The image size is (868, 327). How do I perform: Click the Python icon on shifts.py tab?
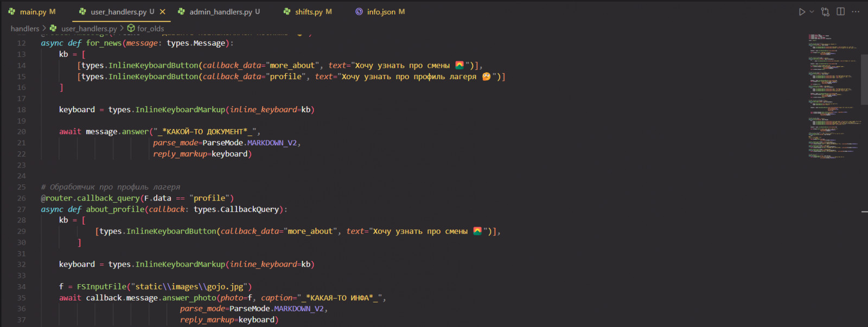(287, 11)
